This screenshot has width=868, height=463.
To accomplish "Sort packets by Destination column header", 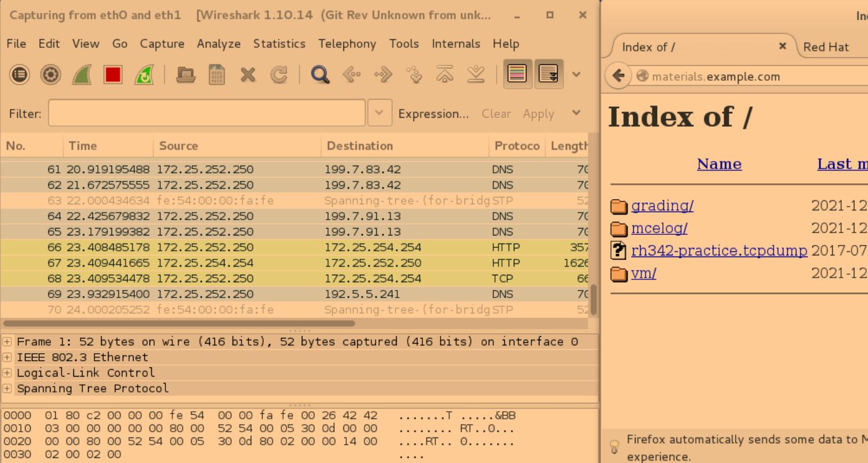I will click(405, 146).
